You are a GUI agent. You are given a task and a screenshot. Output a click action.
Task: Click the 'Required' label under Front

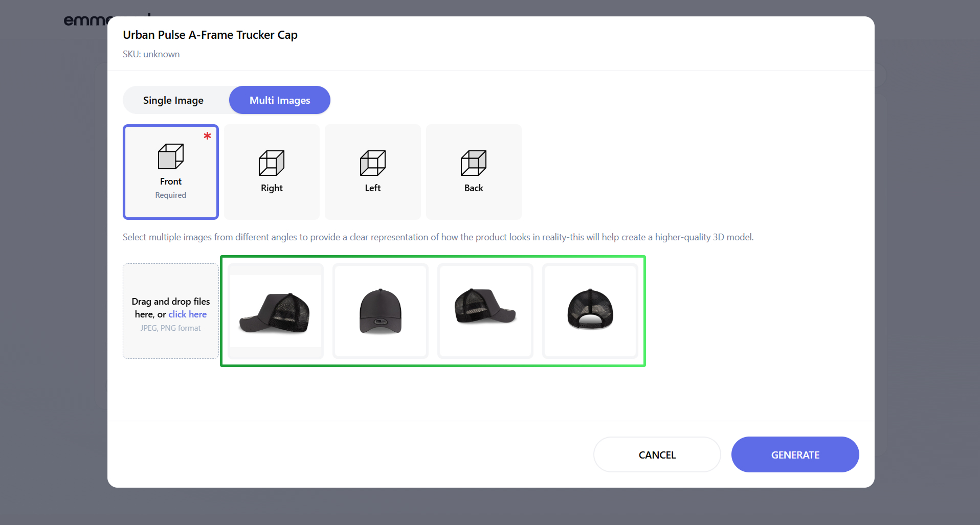click(x=171, y=195)
